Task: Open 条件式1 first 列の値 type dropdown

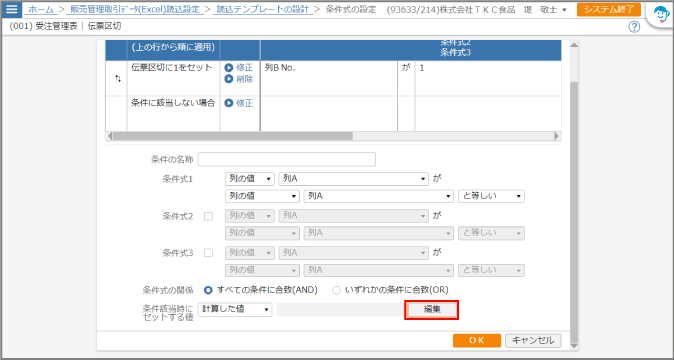Action: (x=250, y=179)
